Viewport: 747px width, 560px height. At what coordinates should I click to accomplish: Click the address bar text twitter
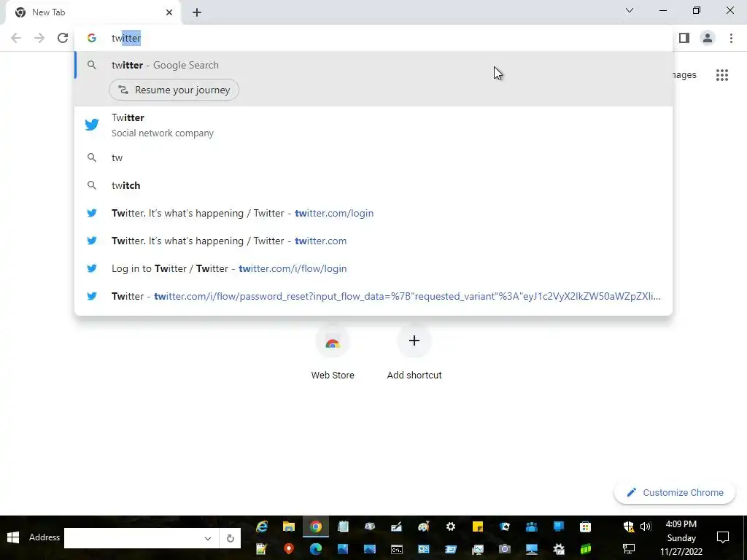coord(126,38)
